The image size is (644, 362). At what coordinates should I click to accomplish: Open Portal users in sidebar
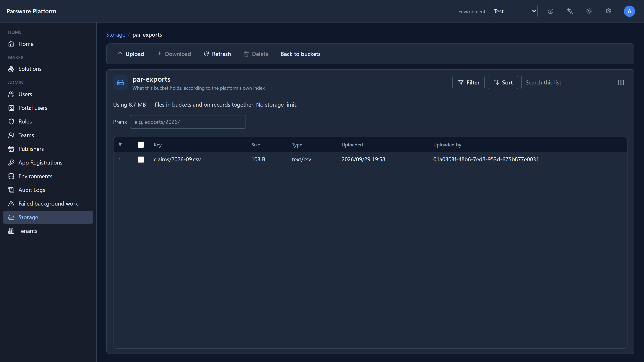tap(48, 108)
